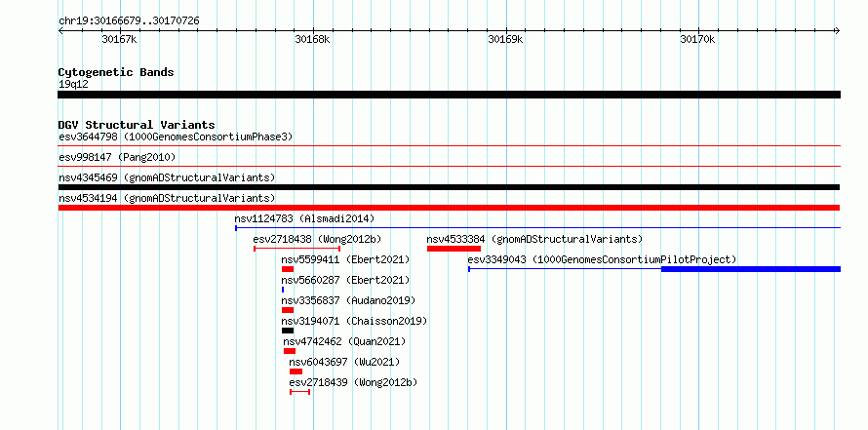Click the black 19q12 cytogenetic band bar
The image size is (868, 430).
[449, 95]
